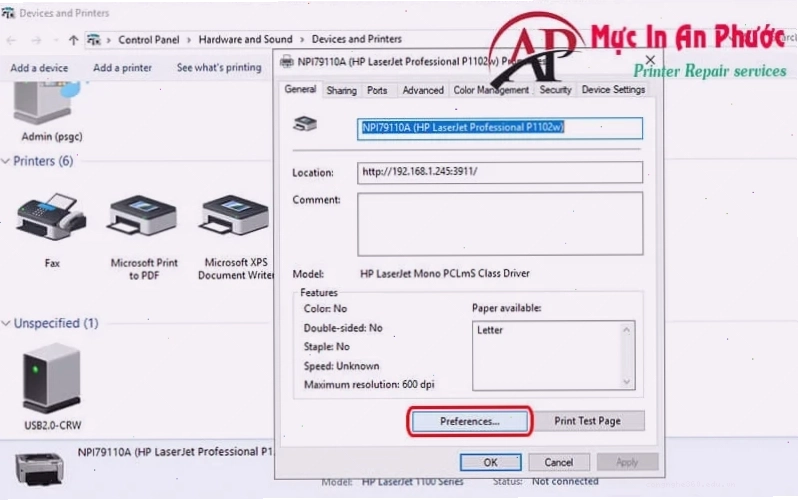Expand breadcrumb arrow after Control Panel

tap(189, 40)
